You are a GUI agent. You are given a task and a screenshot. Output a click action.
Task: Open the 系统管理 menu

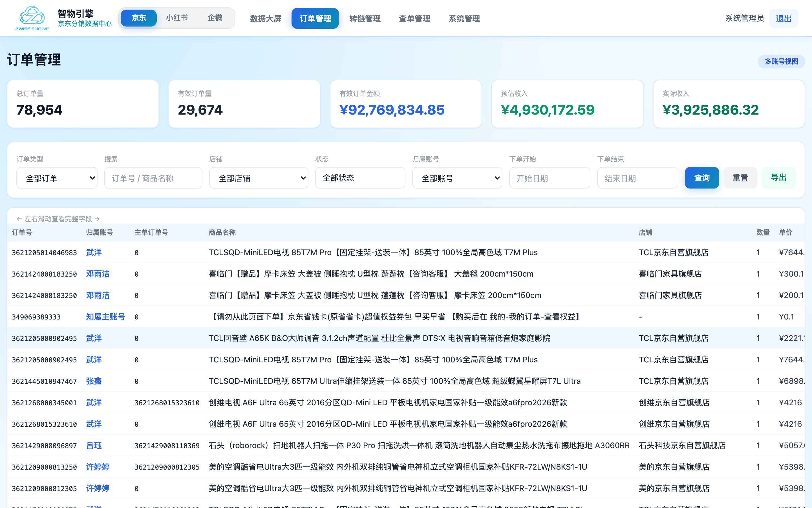pos(464,18)
